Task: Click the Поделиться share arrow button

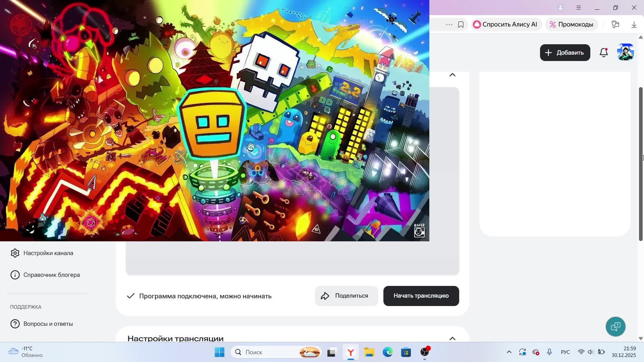Action: pyautogui.click(x=346, y=296)
